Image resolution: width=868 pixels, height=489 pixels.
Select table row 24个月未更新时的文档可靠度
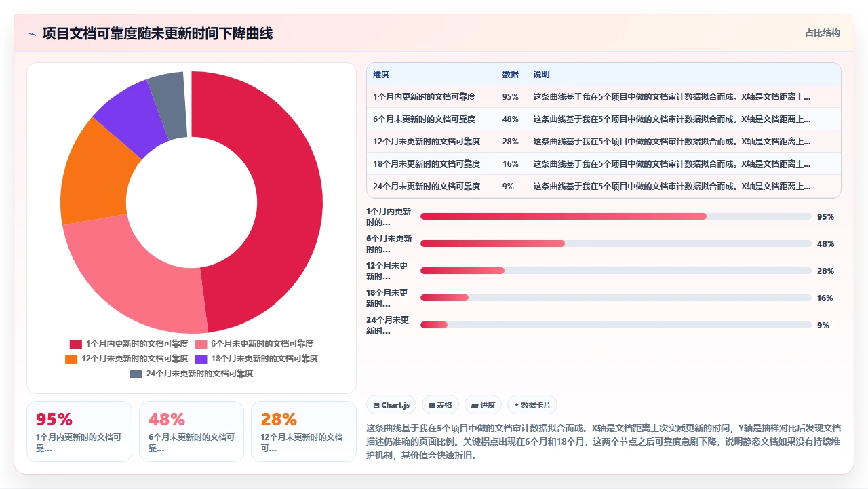tap(604, 187)
